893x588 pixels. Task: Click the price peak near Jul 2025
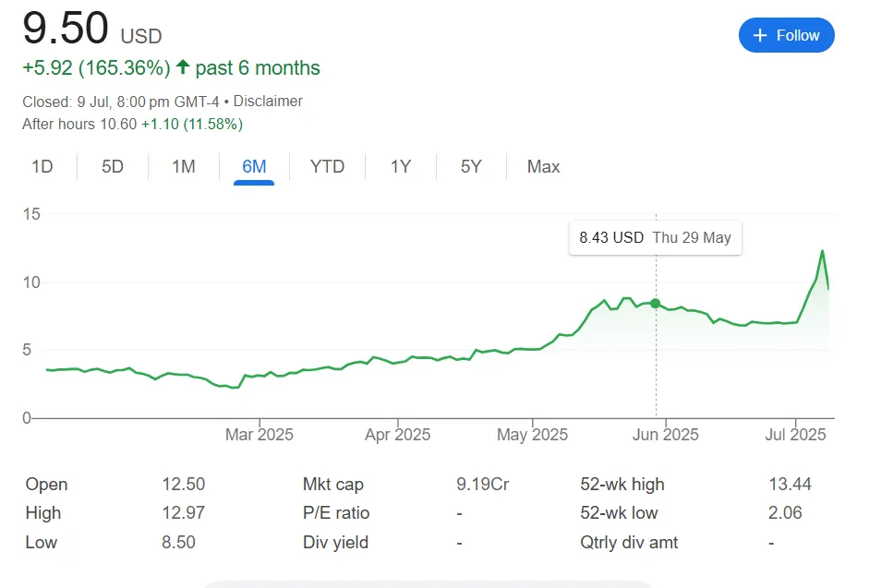[x=822, y=251]
